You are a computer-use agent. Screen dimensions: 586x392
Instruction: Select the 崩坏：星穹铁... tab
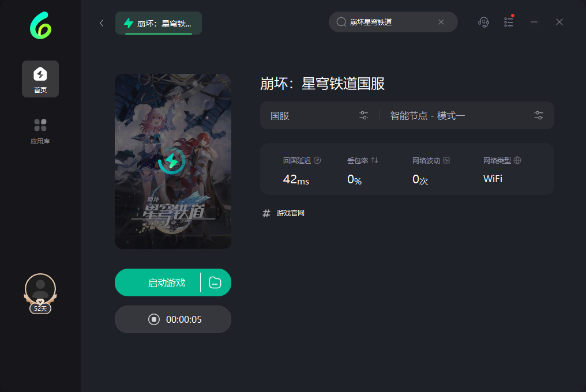pyautogui.click(x=159, y=23)
